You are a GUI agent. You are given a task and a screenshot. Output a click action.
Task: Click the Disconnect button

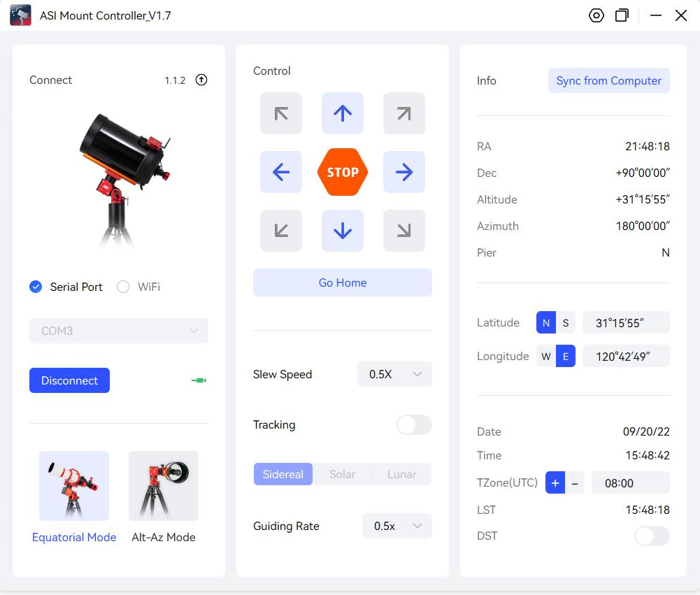pyautogui.click(x=70, y=380)
